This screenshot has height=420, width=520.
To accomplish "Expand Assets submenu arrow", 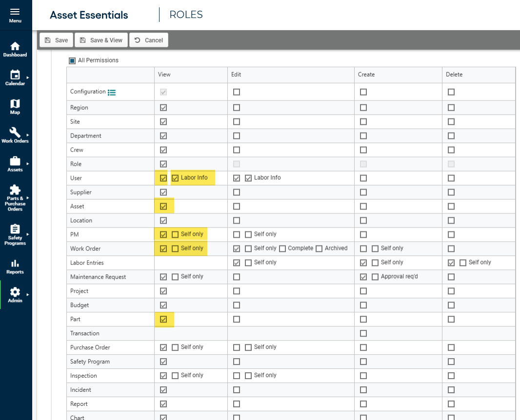I will tap(28, 164).
